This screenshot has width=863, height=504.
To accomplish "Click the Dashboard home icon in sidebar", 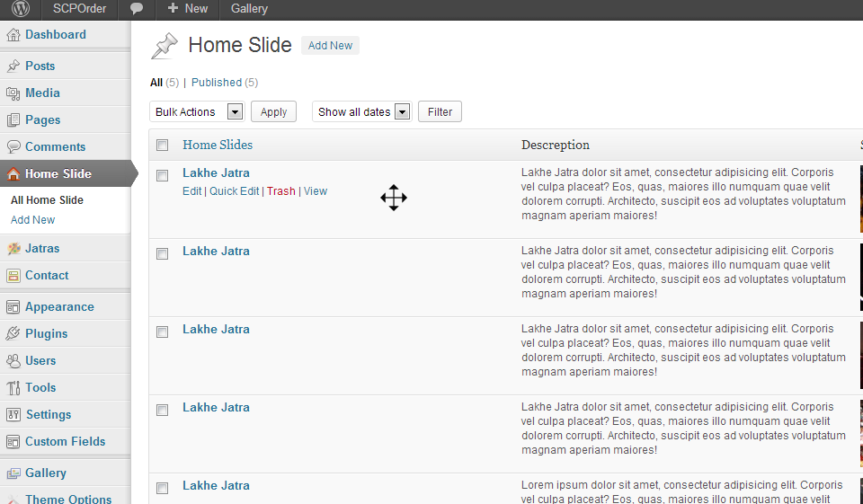I will click(13, 35).
